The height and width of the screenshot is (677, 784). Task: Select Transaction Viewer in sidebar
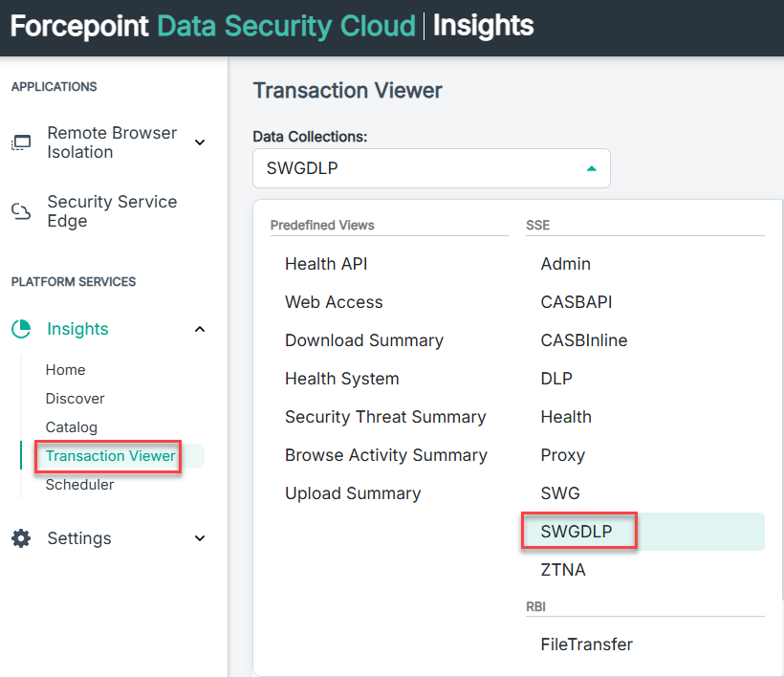(111, 456)
